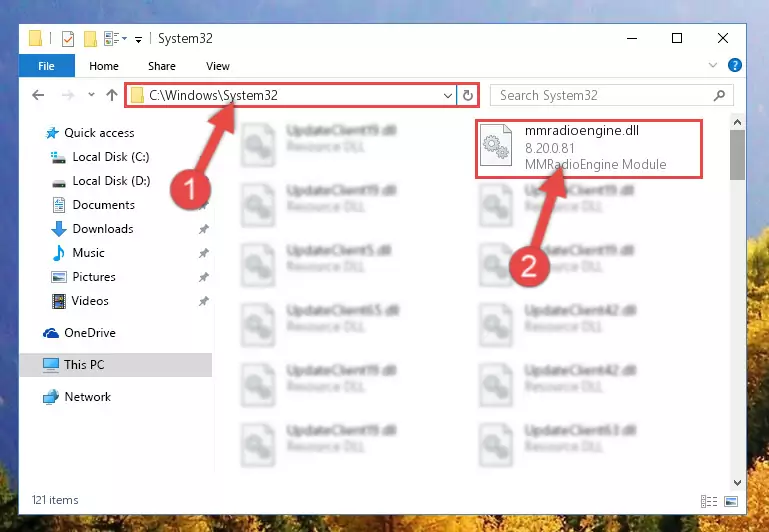Click the pin icon next to Downloads
The width and height of the screenshot is (769, 532).
(204, 229)
